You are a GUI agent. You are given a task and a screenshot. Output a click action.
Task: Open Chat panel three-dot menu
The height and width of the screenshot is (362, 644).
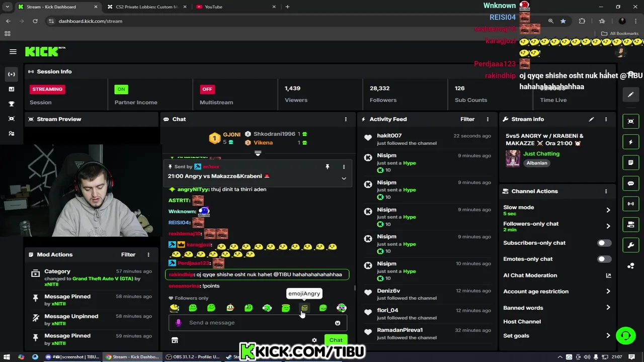[x=346, y=119]
